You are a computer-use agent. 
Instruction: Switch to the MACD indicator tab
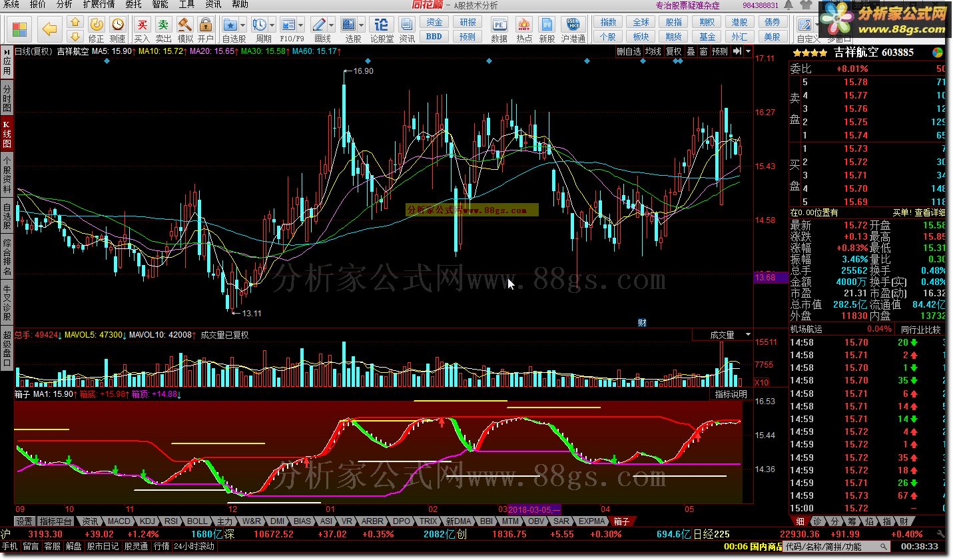point(119,521)
